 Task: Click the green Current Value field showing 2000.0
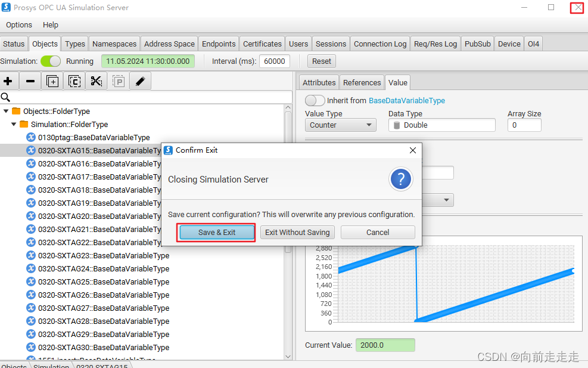(x=385, y=345)
